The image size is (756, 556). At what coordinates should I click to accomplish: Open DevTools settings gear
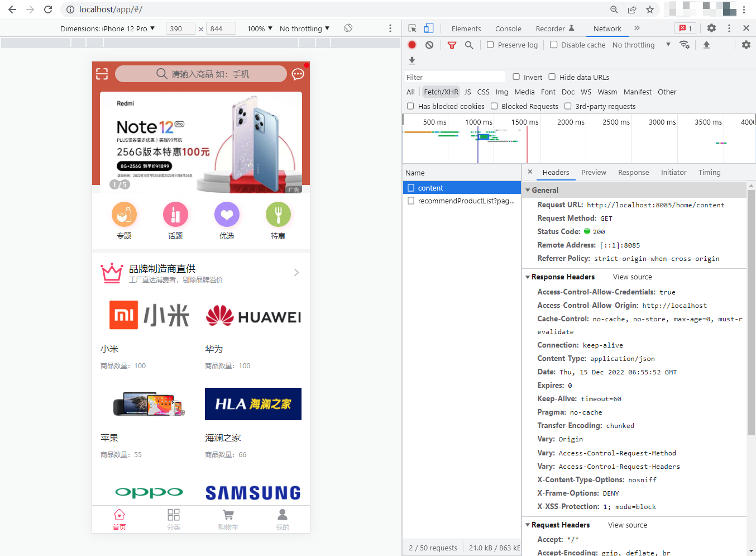click(x=711, y=28)
